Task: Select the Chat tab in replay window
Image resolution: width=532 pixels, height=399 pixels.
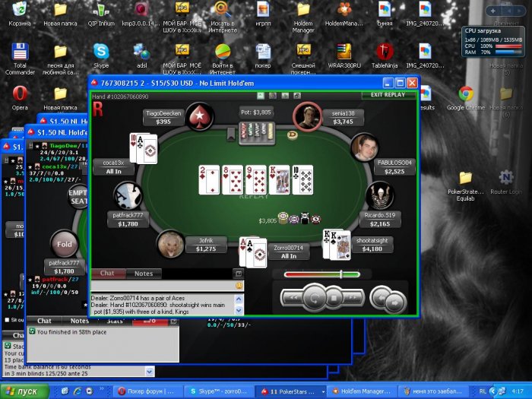Action: click(x=108, y=274)
